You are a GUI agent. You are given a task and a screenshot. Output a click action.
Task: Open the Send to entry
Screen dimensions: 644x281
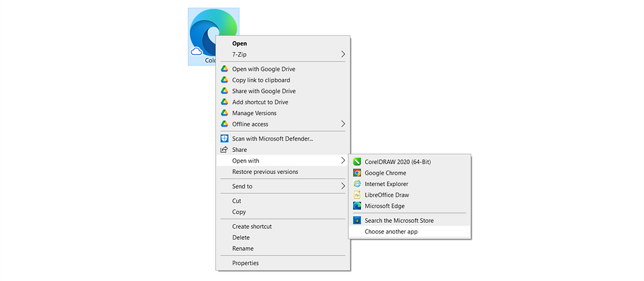coord(283,186)
